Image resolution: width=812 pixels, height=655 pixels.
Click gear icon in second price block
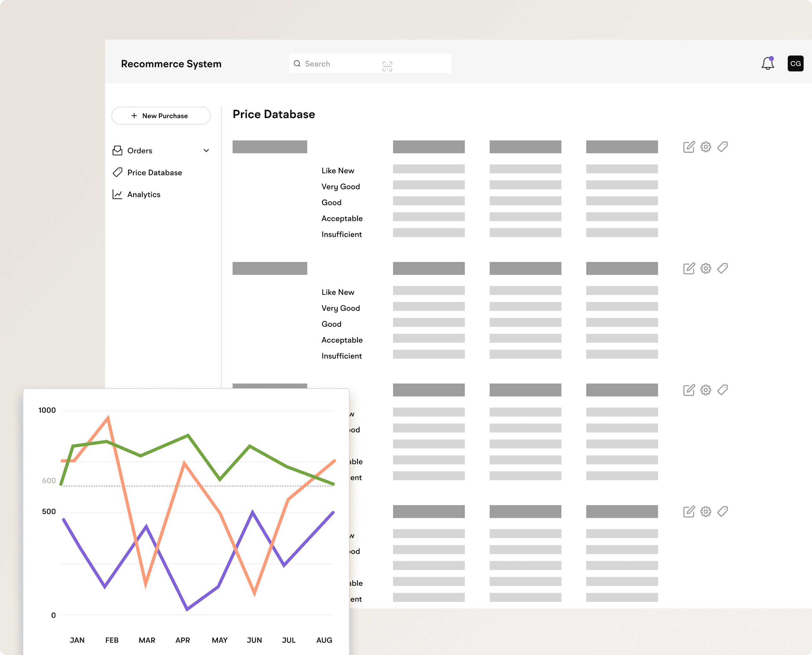(705, 268)
